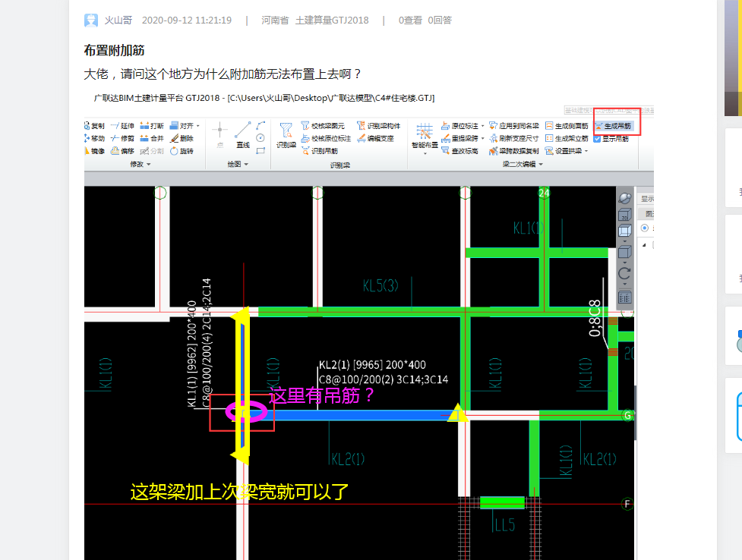Screen dimensions: 742x560
Task: Click the KL5(3) beam label in drawing
Action: tap(380, 285)
